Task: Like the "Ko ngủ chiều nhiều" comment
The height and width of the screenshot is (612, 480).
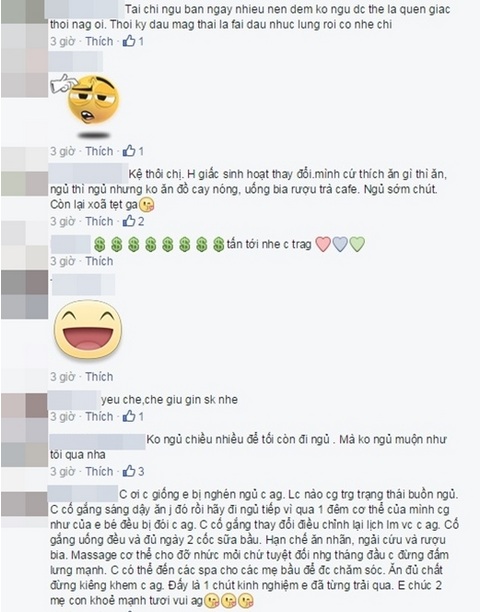Action: (x=99, y=471)
